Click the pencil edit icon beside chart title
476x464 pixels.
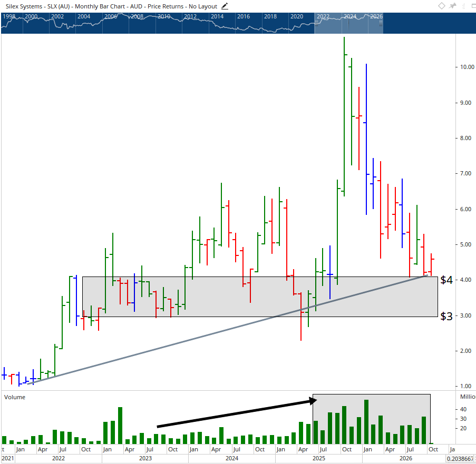[225, 6]
